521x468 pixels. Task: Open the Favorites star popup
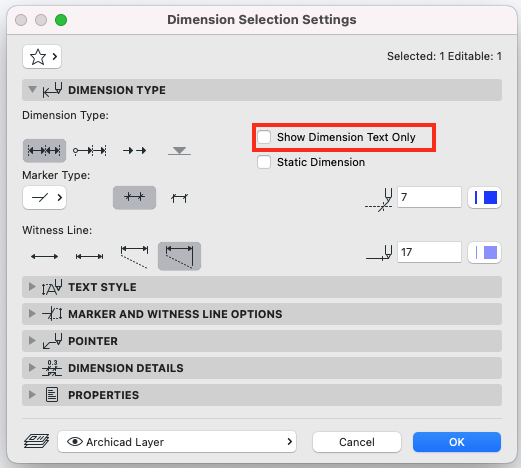[42, 57]
